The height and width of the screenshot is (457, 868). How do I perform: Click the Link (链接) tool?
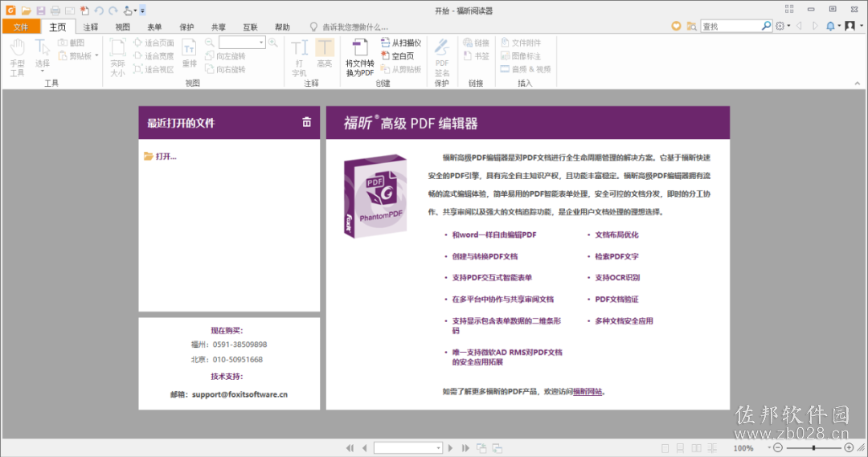[476, 43]
